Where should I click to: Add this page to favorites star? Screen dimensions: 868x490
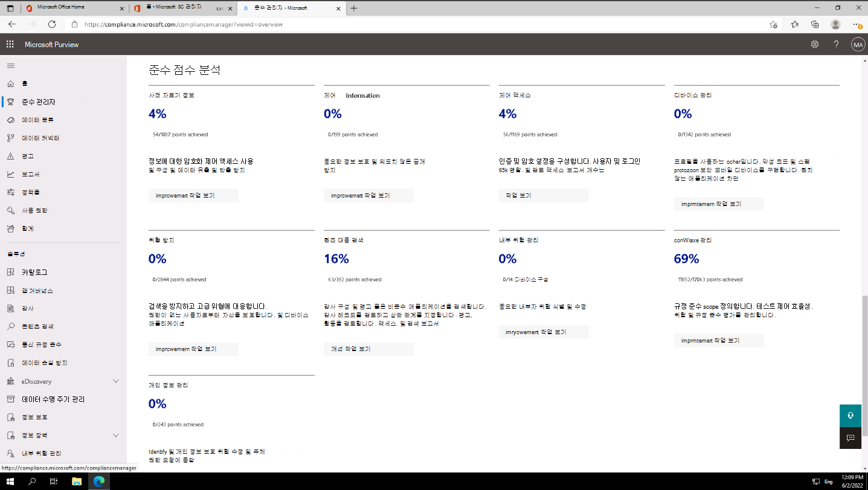point(773,24)
